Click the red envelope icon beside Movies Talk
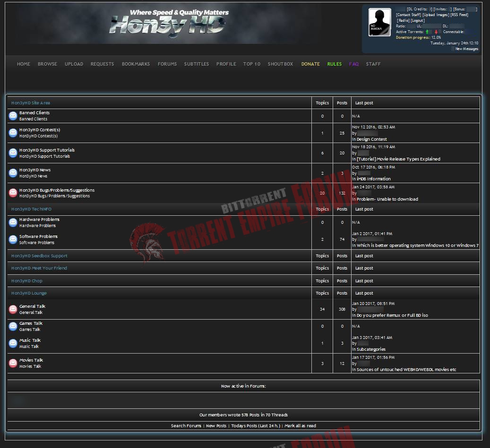Viewport: 490px width, 448px height. click(13, 363)
